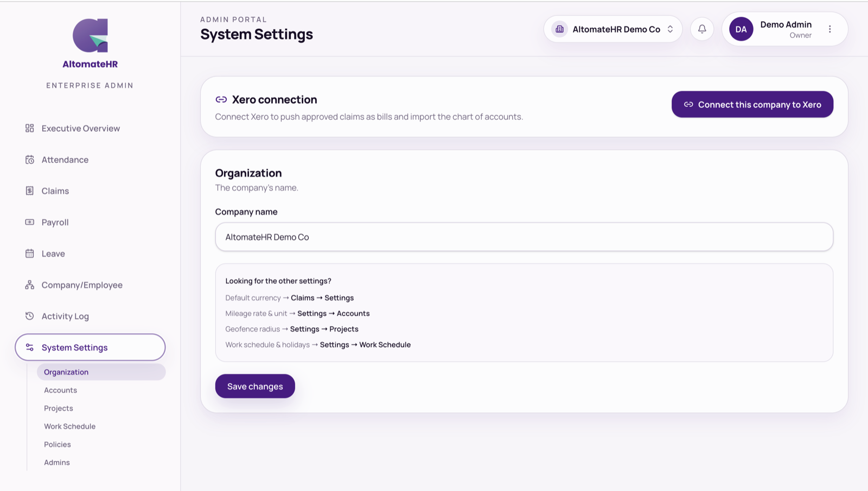Focus the Company name input field
Viewport: 868px width, 491px height.
tap(524, 237)
